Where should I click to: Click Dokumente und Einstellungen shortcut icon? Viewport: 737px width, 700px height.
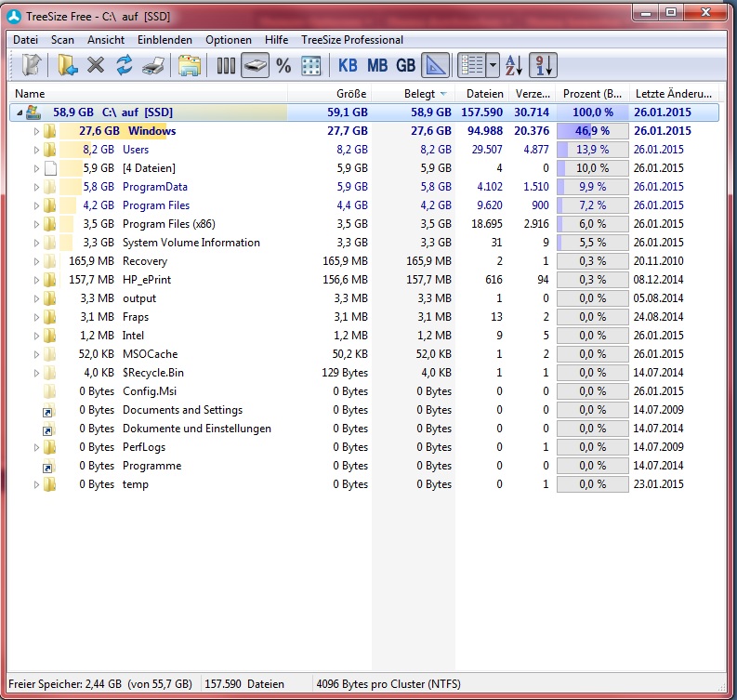pyautogui.click(x=49, y=429)
